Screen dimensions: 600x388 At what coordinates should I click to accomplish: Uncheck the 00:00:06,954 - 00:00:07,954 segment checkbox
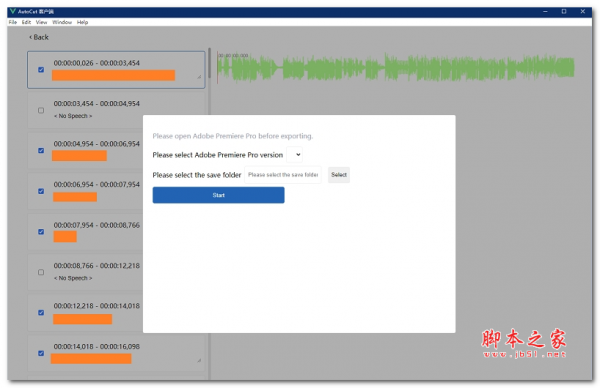coord(41,191)
